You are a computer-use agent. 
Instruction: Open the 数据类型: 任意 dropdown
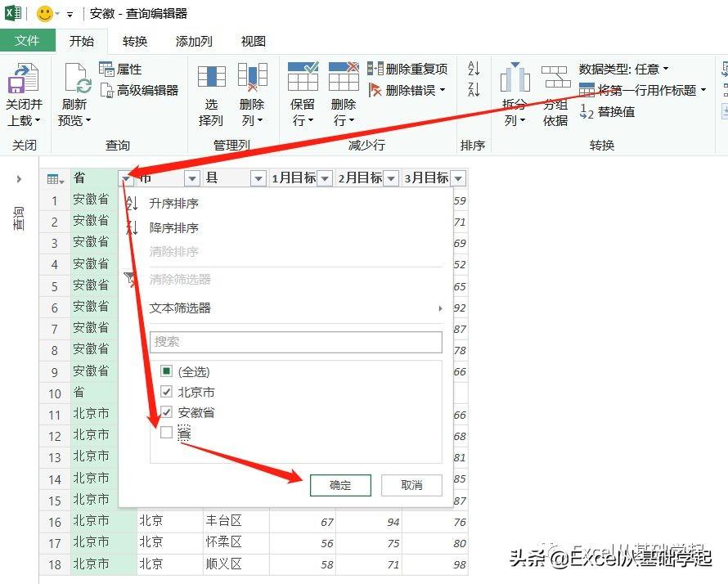coord(623,69)
